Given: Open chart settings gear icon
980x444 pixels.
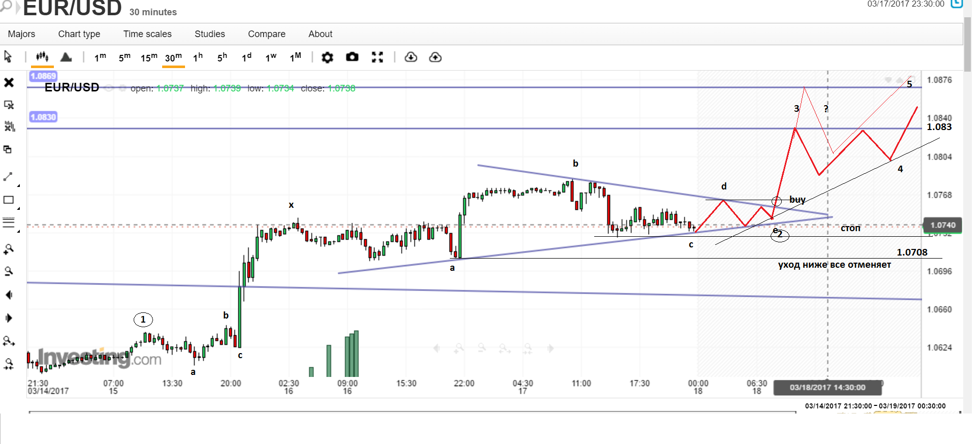Looking at the screenshot, I should (x=327, y=57).
